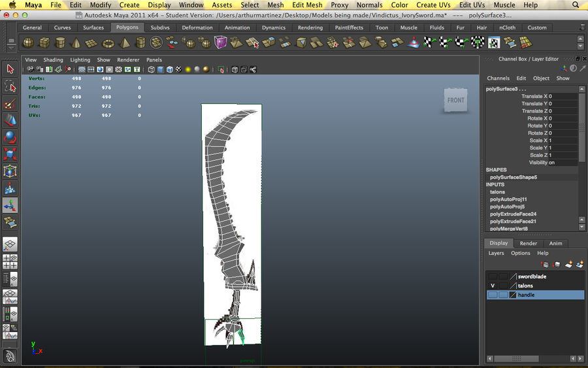Click the red-blue sculpt geometry shelf icon
This screenshot has width=588, height=368.
pyautogui.click(x=414, y=42)
